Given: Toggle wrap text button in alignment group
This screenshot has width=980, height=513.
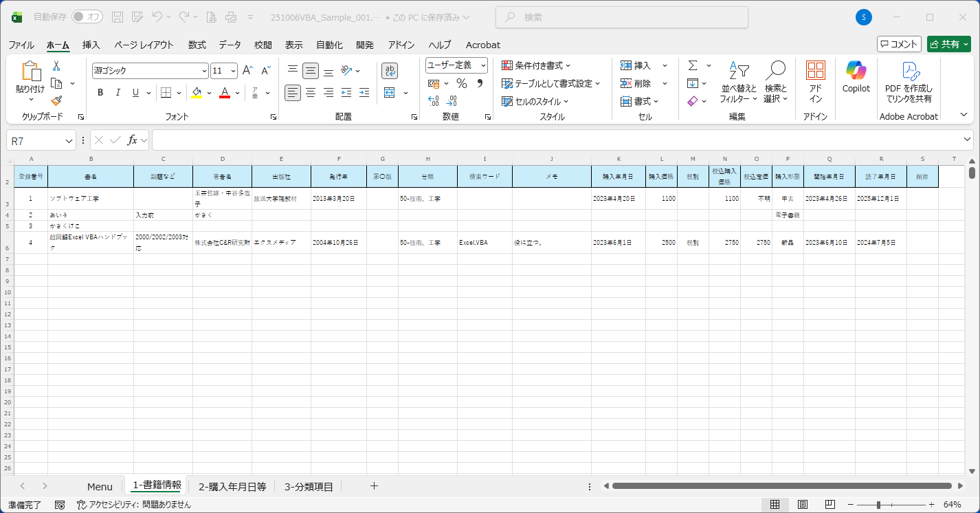Looking at the screenshot, I should point(390,71).
